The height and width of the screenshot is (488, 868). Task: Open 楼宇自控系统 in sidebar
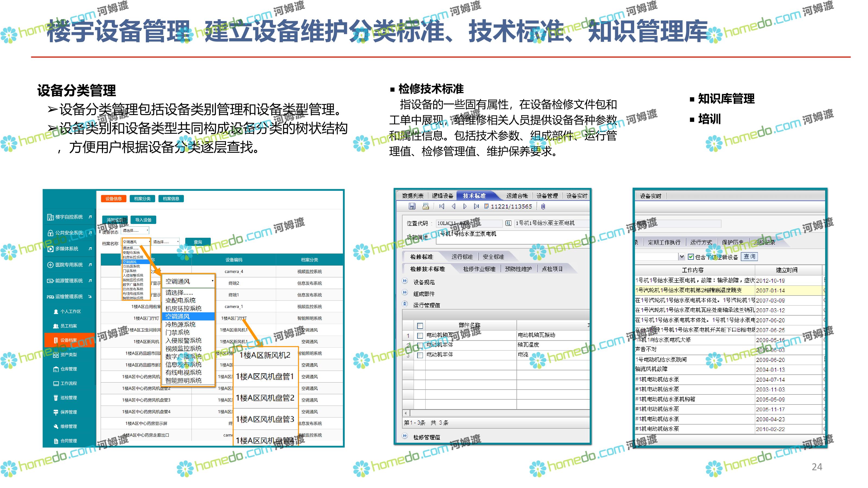point(69,217)
